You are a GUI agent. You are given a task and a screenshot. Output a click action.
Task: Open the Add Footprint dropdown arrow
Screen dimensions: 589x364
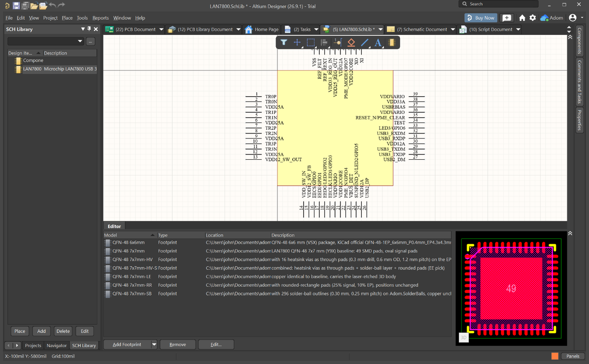coord(154,344)
